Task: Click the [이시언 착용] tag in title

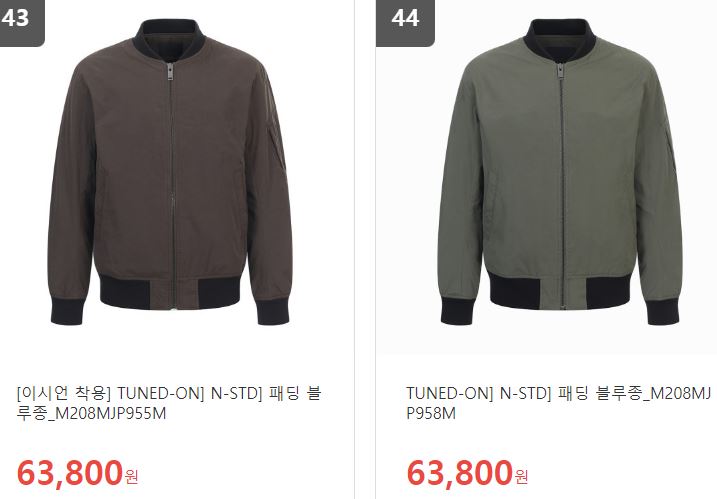Action: (x=64, y=393)
